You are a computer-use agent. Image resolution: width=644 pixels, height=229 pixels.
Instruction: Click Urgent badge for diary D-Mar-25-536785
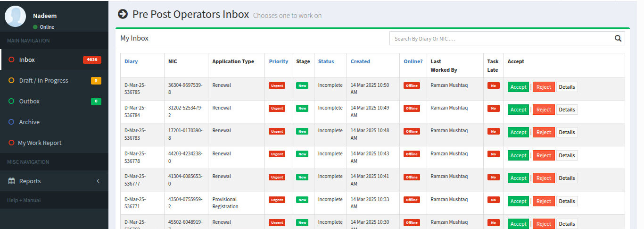277,85
